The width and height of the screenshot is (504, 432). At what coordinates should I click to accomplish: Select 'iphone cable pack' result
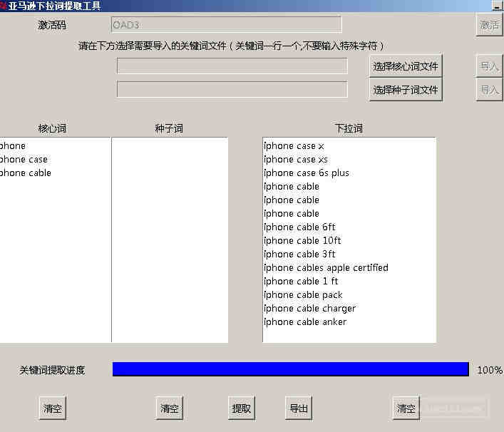coord(303,294)
